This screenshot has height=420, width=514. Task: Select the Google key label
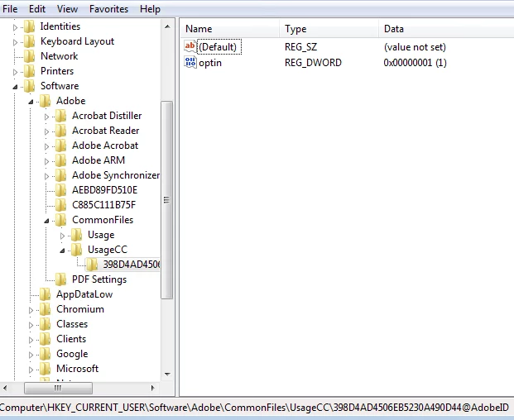click(x=72, y=354)
